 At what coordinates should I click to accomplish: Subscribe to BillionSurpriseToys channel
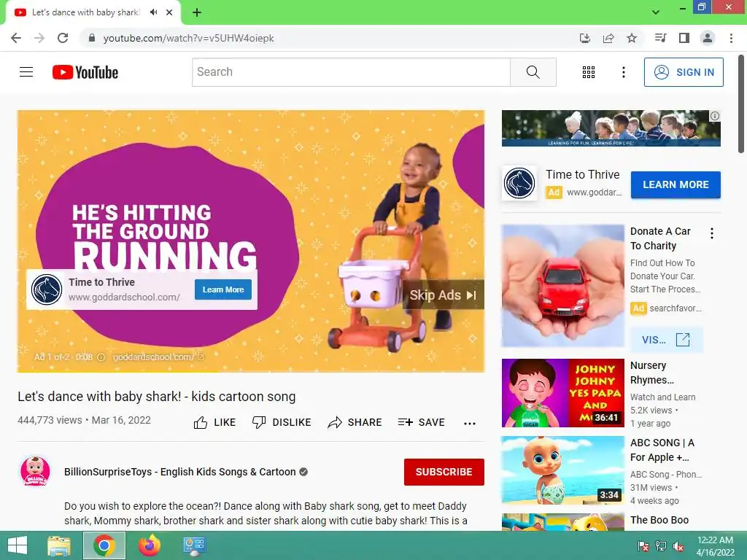(x=444, y=472)
